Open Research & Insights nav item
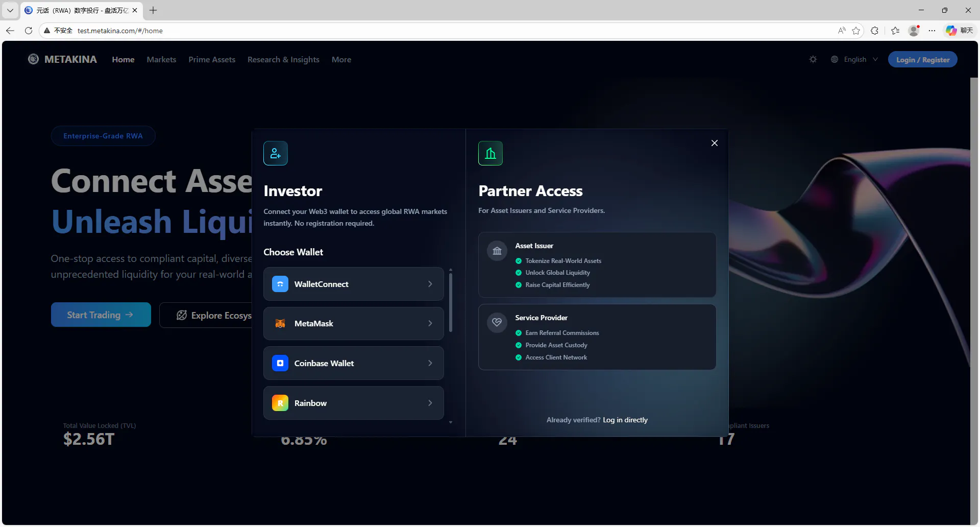 click(x=283, y=59)
